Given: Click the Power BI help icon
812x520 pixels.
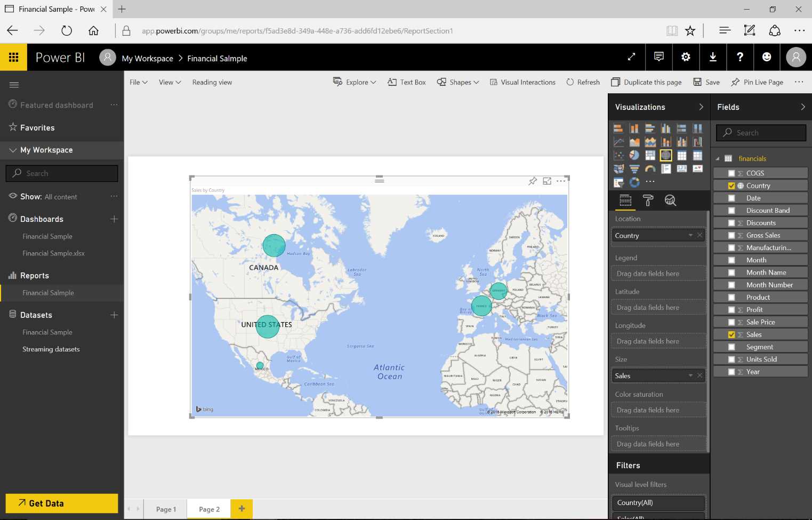Looking at the screenshot, I should pos(739,57).
